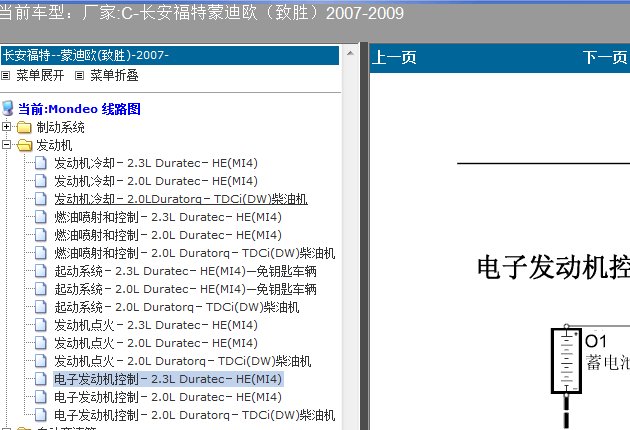Viewport: 630px width, 430px height.
Task: Click the 制动系统 folder icon
Action: click(25, 127)
